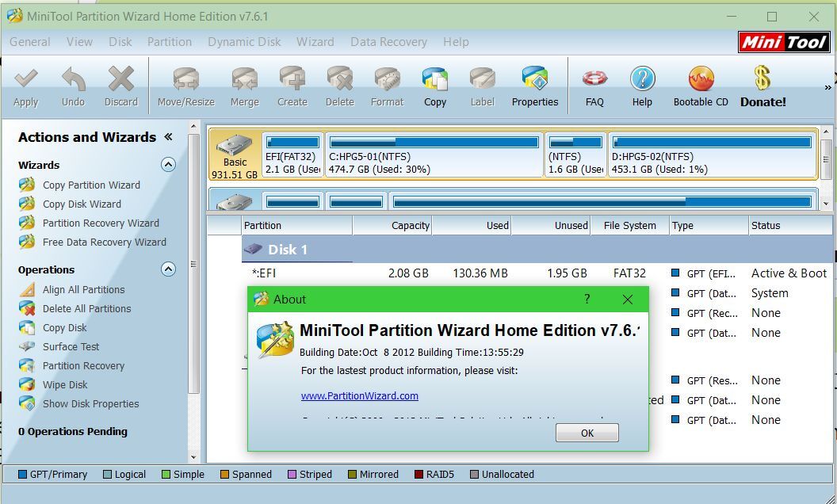This screenshot has height=504, width=837.
Task: Start the Partition Recovery Wizard
Action: pos(101,223)
